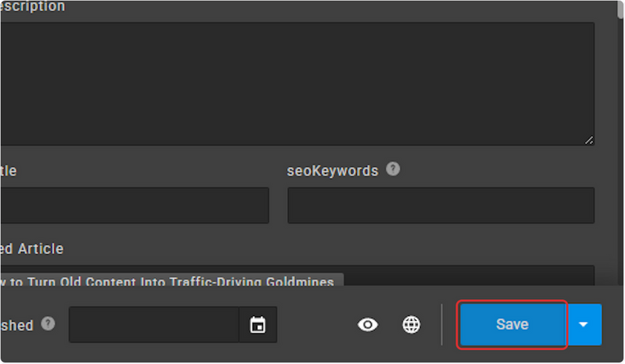Click the description label above the textarea
The height and width of the screenshot is (364, 625).
pos(32,6)
